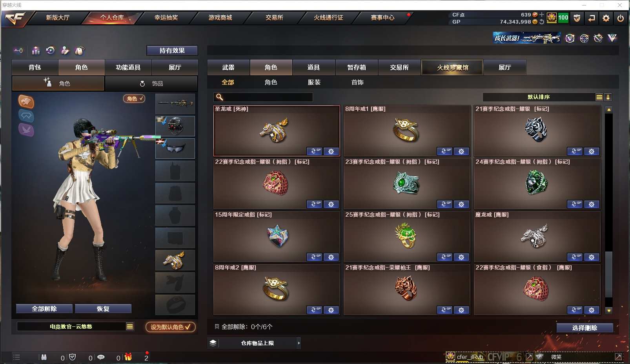The height and width of the screenshot is (364, 630).
Task: Expand the 电竞教官-云悠悠 character list
Action: click(x=130, y=326)
